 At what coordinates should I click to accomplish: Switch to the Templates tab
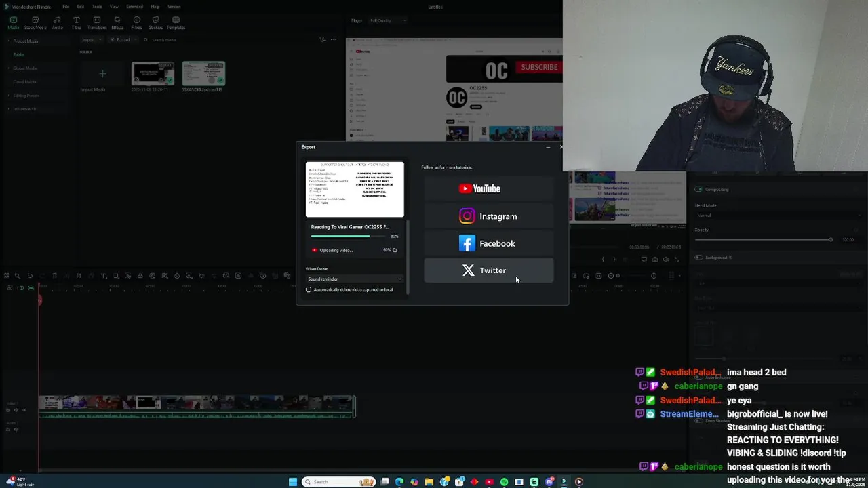click(x=176, y=23)
